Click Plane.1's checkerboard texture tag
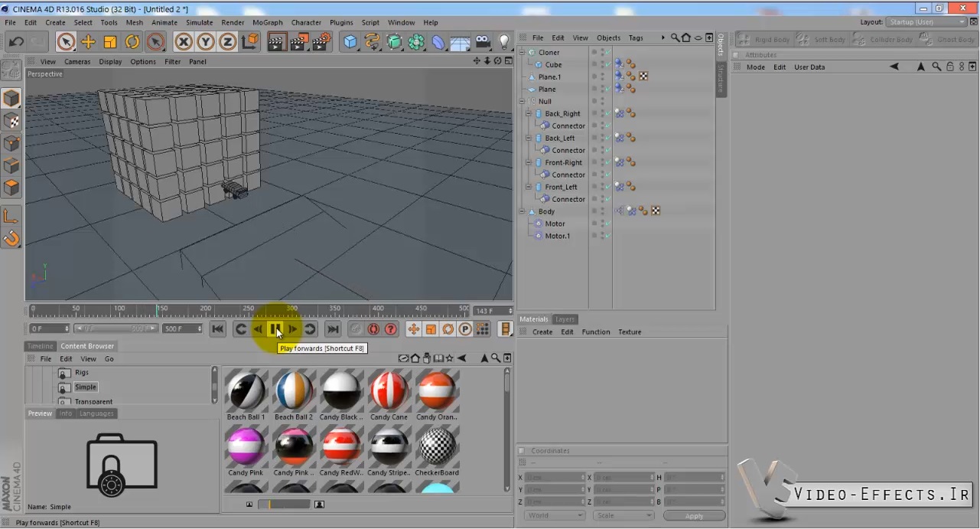This screenshot has width=980, height=529. point(643,77)
